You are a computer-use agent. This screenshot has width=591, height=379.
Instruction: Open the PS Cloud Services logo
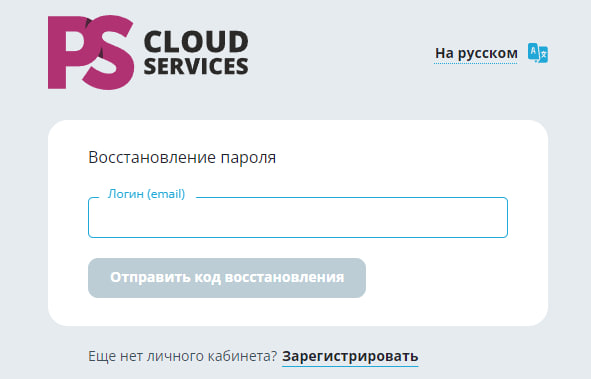click(x=148, y=52)
